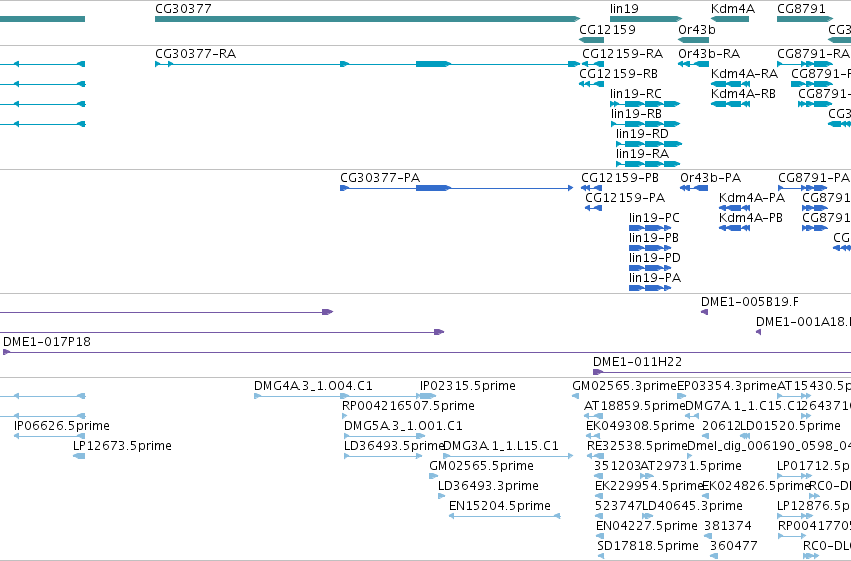851x561 pixels.
Task: Select EST DMG4A.3_1.004.C1
Action: coord(313,386)
